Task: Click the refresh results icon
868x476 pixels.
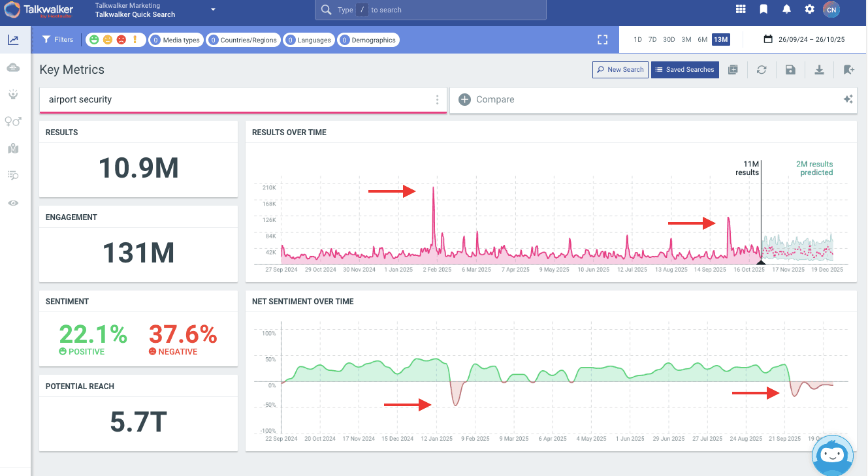Action: [x=762, y=70]
